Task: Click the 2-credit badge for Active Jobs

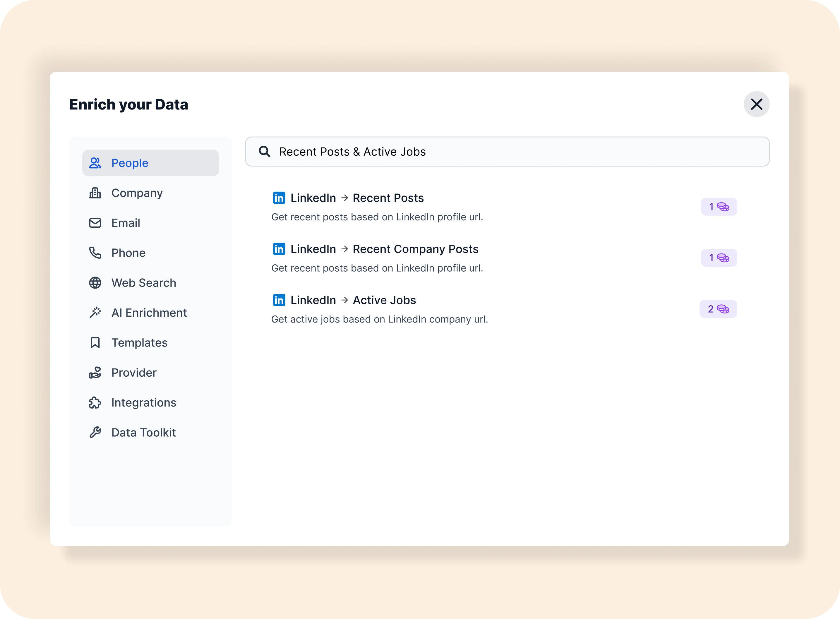Action: coord(718,309)
